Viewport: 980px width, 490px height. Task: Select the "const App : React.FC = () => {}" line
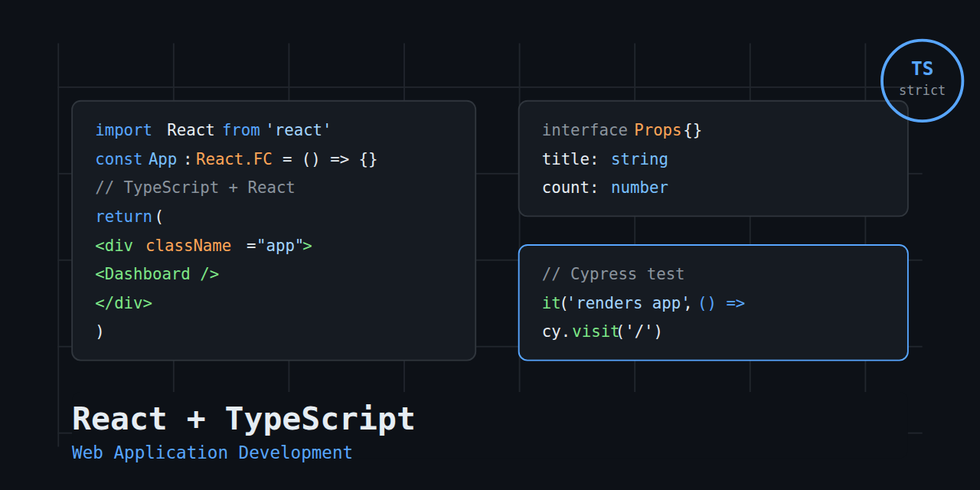coord(237,159)
